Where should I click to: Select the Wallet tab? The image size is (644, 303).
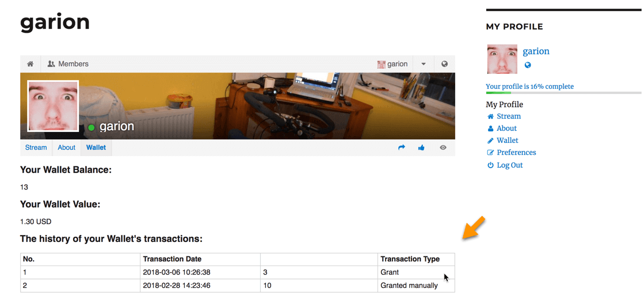[x=96, y=147]
